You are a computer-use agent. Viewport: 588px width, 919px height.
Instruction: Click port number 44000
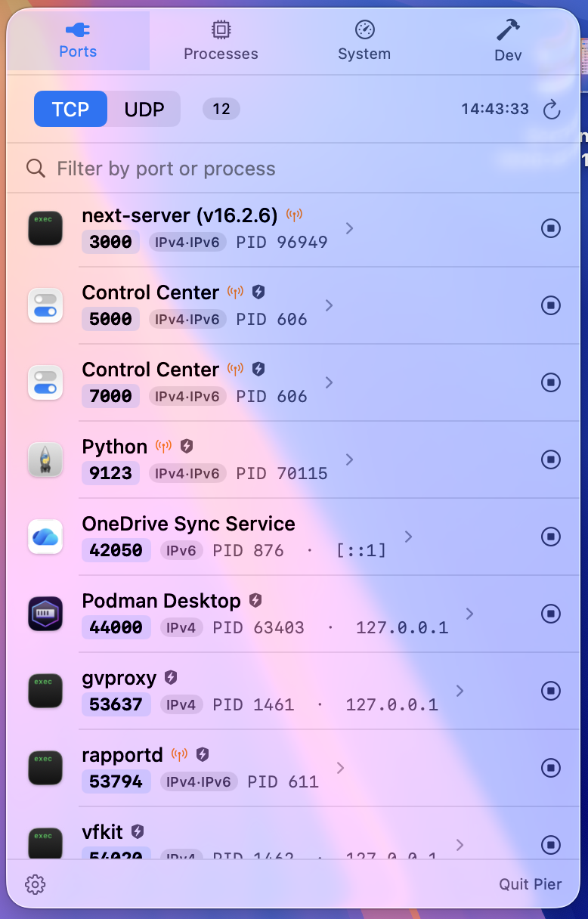[116, 627]
